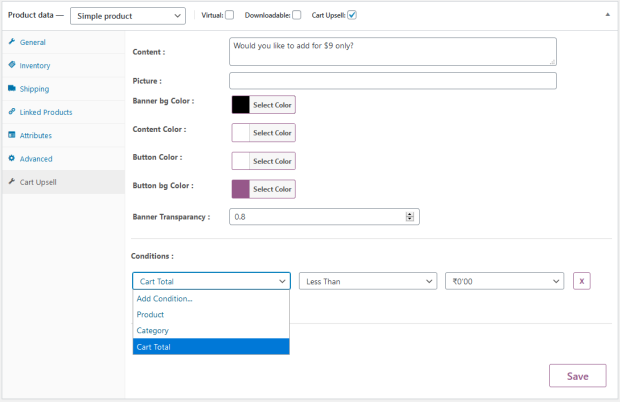Click Select Color for Button Color
Screen dimensions: 620x402
pos(272,161)
